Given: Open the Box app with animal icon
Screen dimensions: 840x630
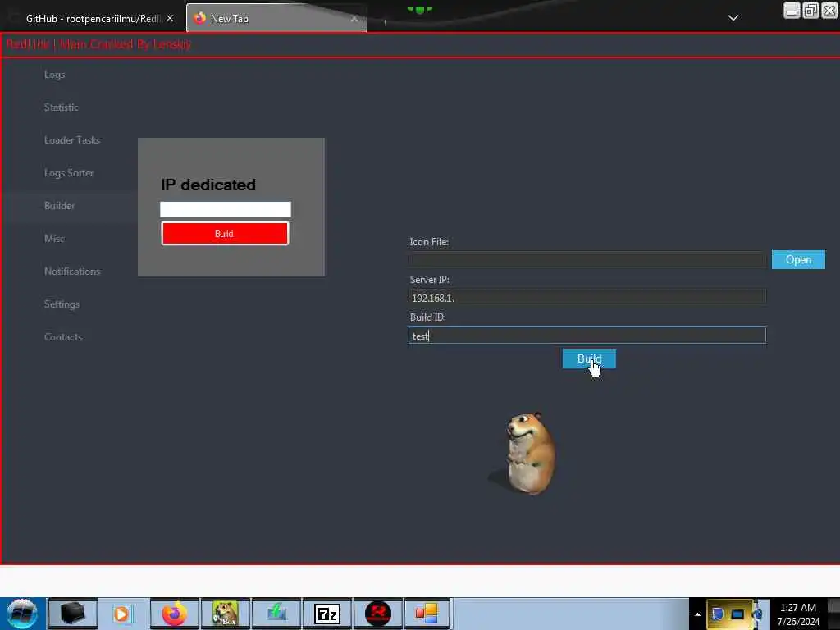Looking at the screenshot, I should pyautogui.click(x=225, y=614).
